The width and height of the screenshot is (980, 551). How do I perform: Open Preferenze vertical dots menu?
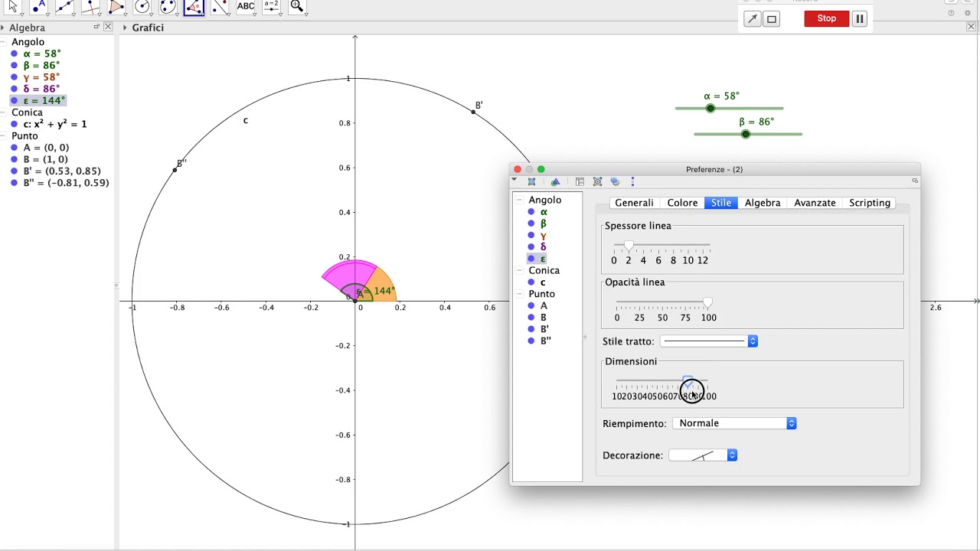tap(632, 182)
